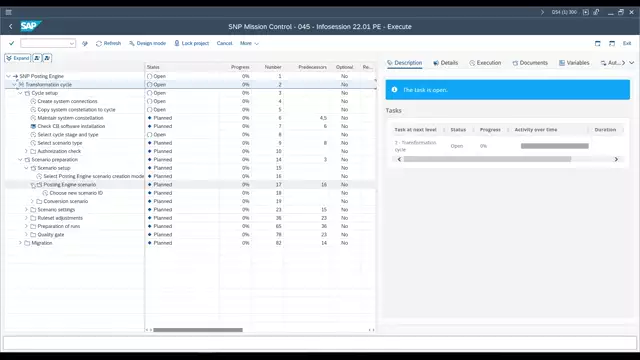Click the right chevron in title bar

(542, 12)
